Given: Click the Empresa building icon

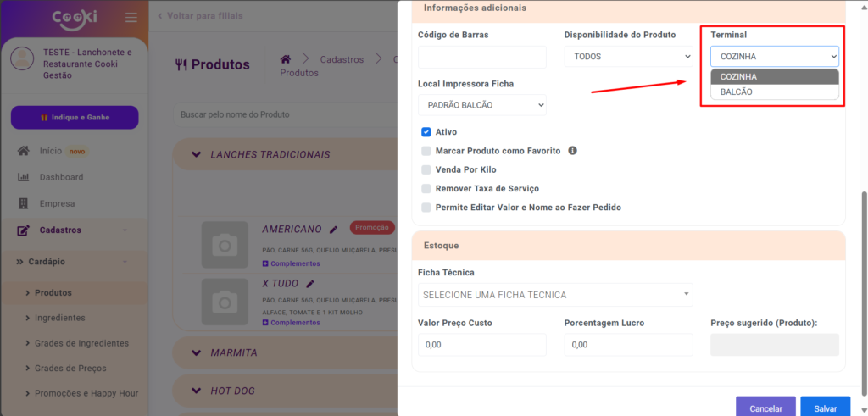Looking at the screenshot, I should click(x=24, y=203).
